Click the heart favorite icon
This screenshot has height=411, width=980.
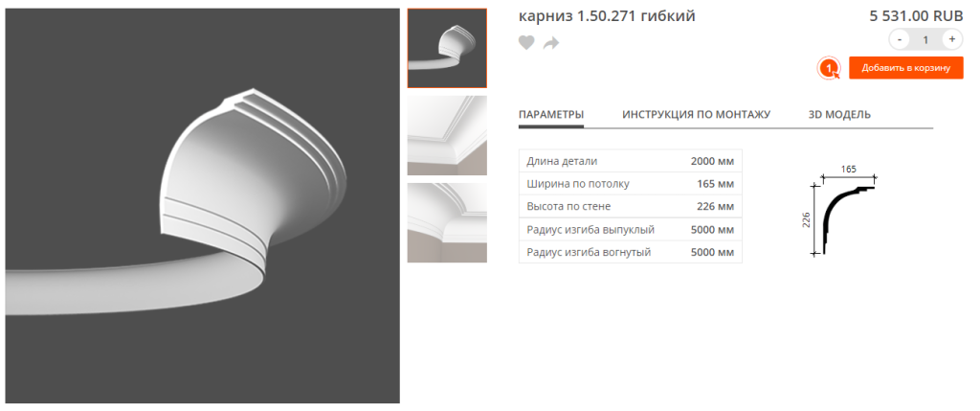tap(526, 42)
